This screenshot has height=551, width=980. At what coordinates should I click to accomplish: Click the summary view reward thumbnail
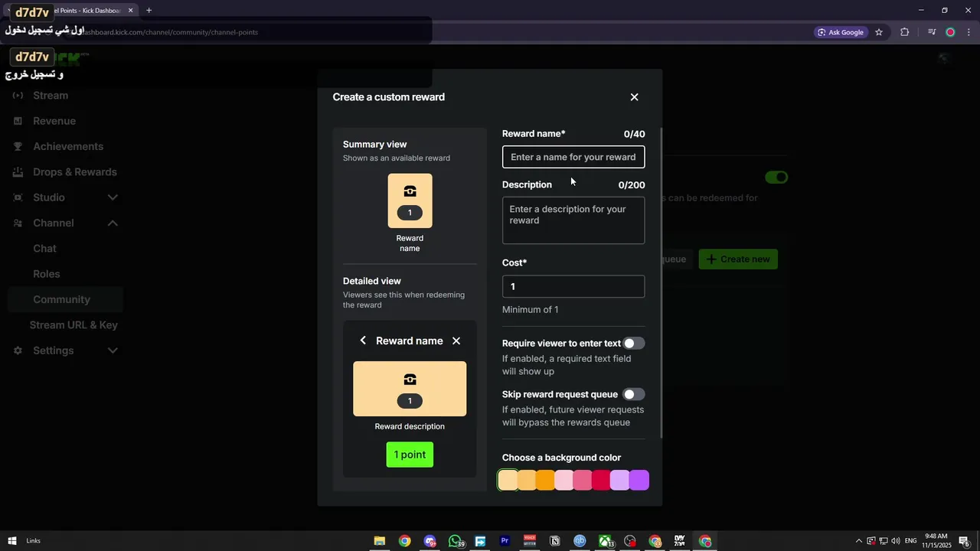pos(410,201)
